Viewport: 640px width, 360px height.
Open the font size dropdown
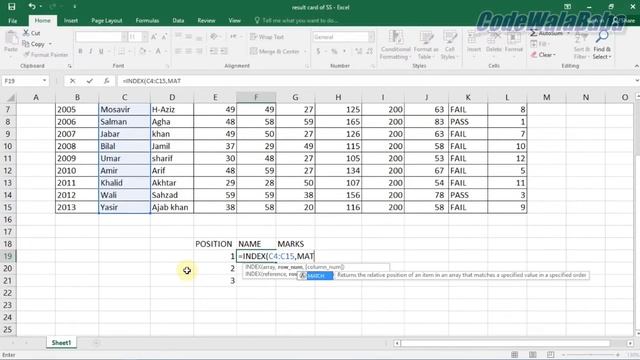tap(144, 37)
